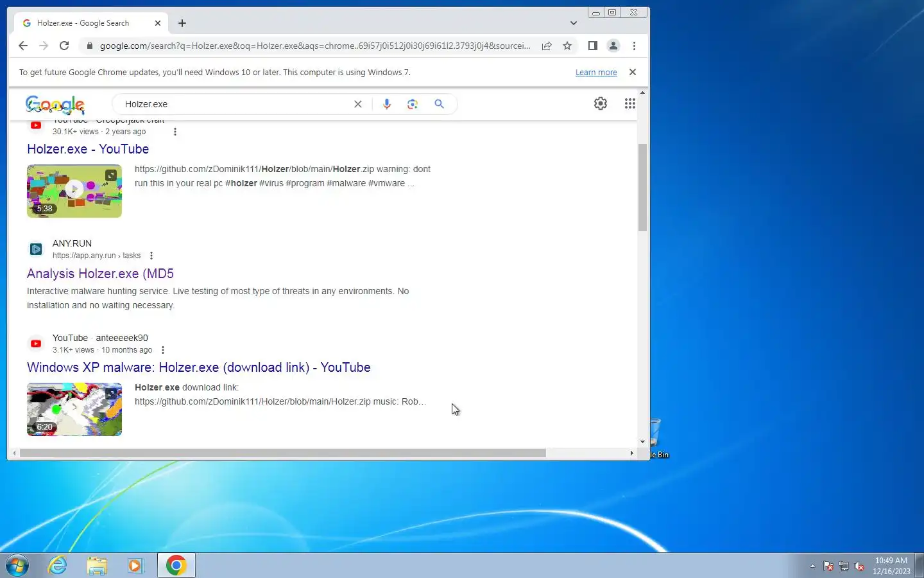
Task: Click the scroll down arrow
Action: click(642, 442)
